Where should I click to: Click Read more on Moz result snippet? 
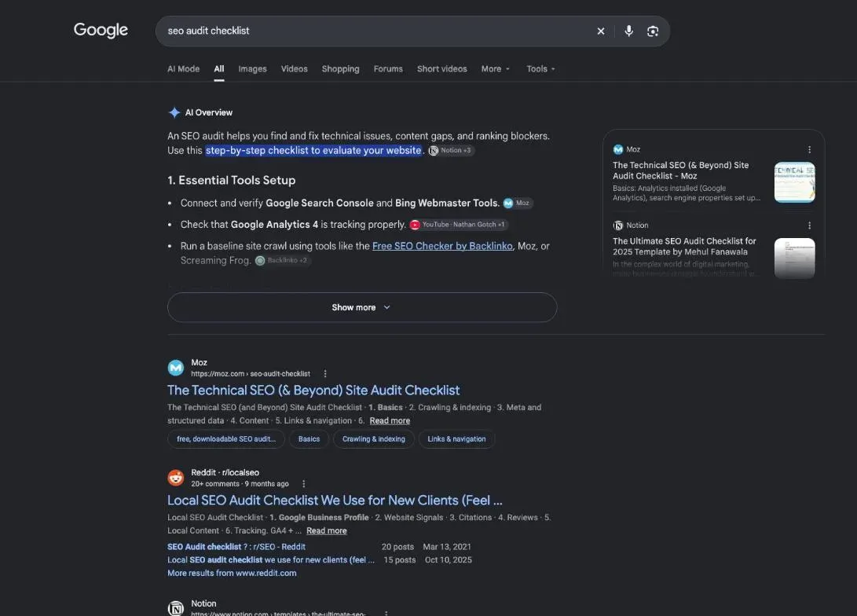click(x=390, y=421)
